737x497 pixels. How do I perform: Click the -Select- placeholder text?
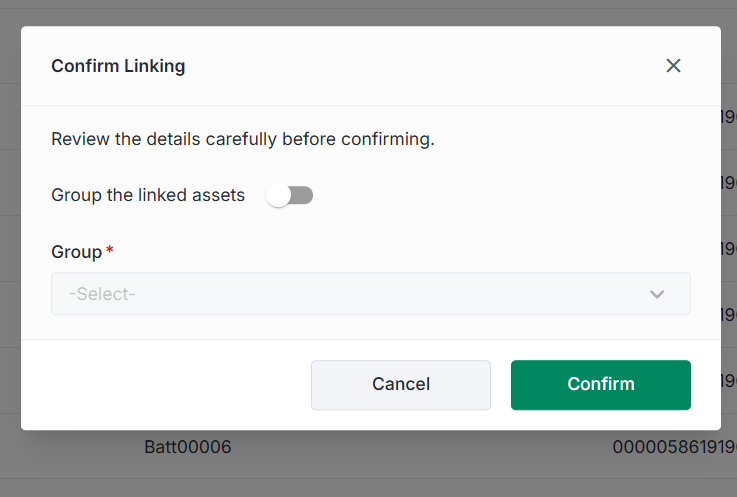102,294
